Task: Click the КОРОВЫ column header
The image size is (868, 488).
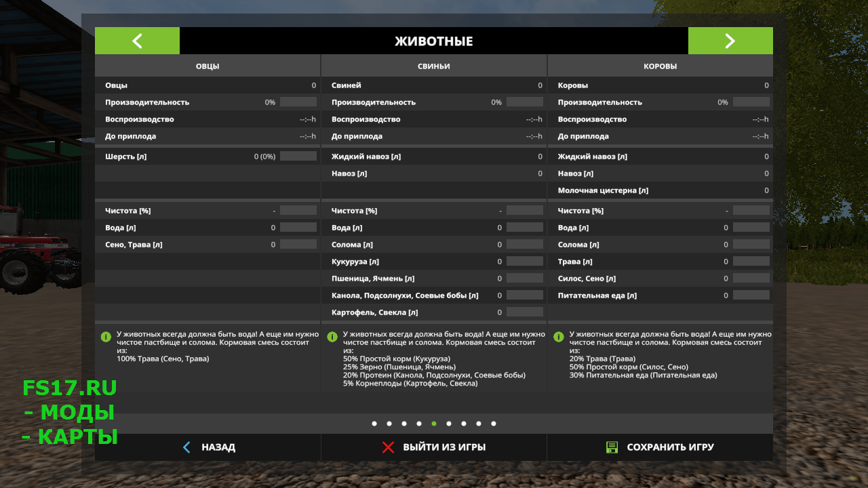Action: [660, 66]
